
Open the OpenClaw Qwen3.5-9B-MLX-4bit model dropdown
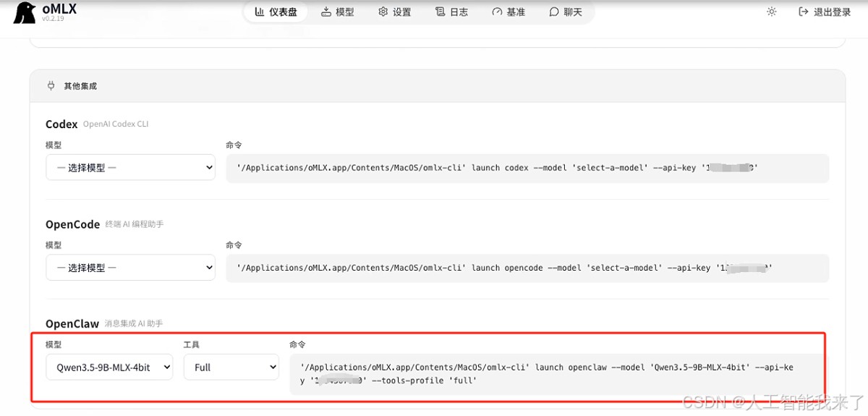(109, 367)
